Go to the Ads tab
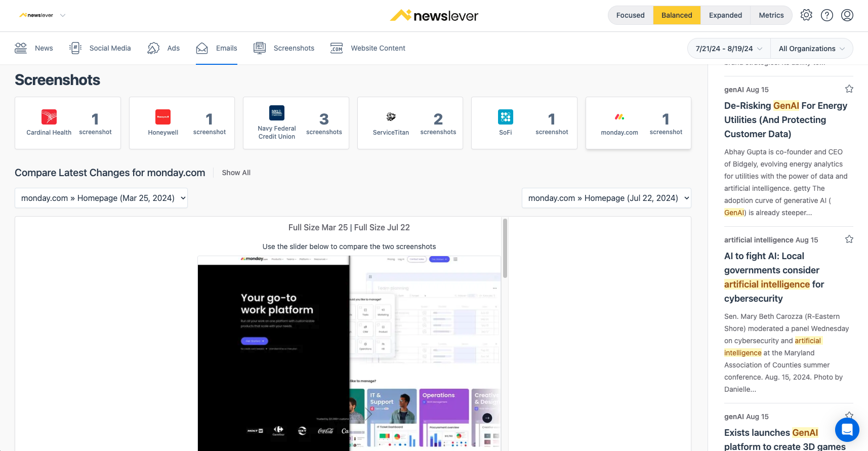 click(x=163, y=48)
